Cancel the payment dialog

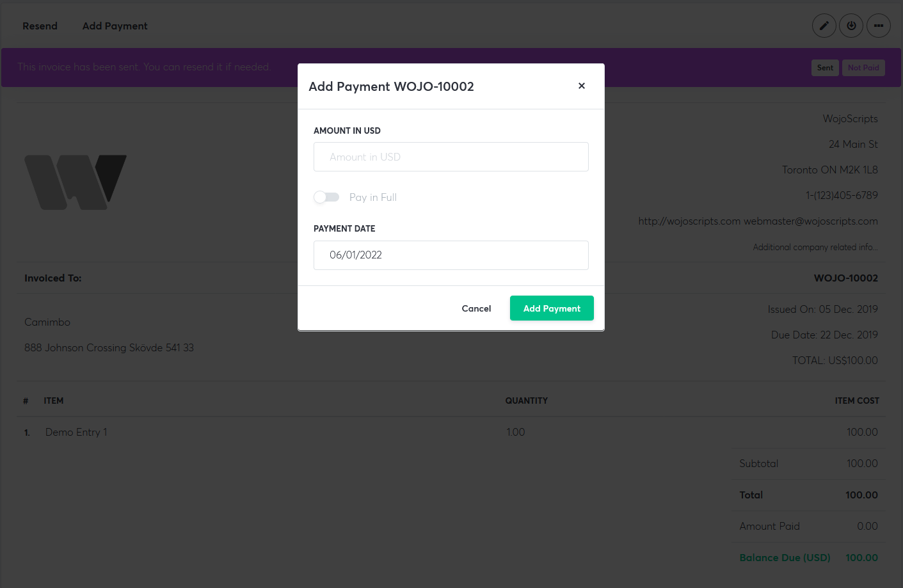pos(476,308)
